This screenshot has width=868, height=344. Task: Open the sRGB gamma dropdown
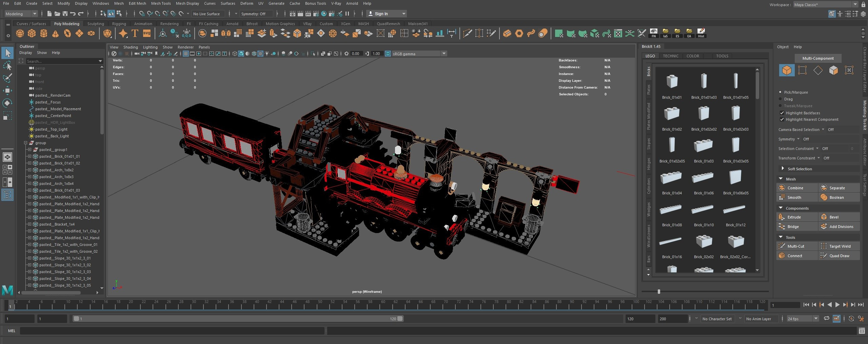click(x=419, y=54)
